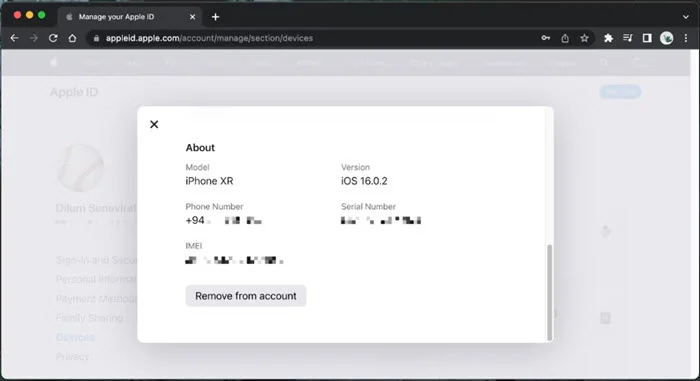The height and width of the screenshot is (381, 700).
Task: Open Family Sharing in blurred sidebar
Action: pyautogui.click(x=89, y=318)
